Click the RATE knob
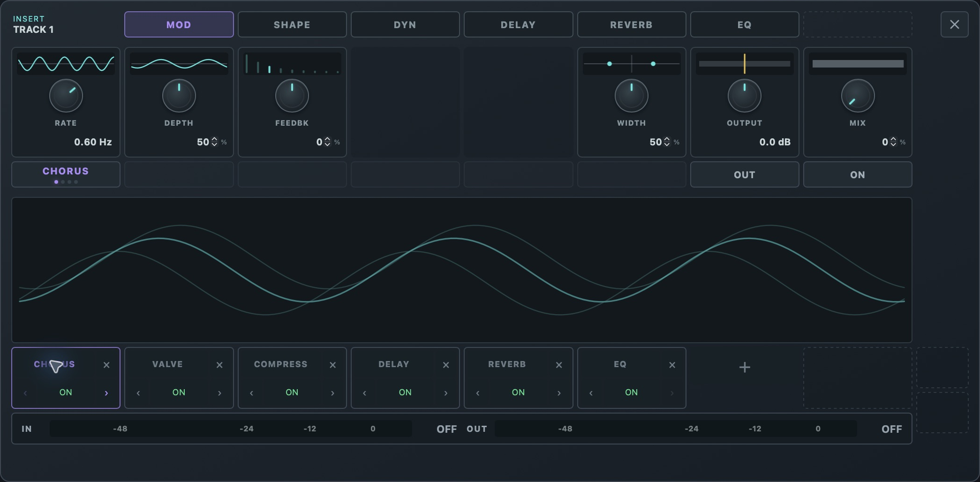 66,96
